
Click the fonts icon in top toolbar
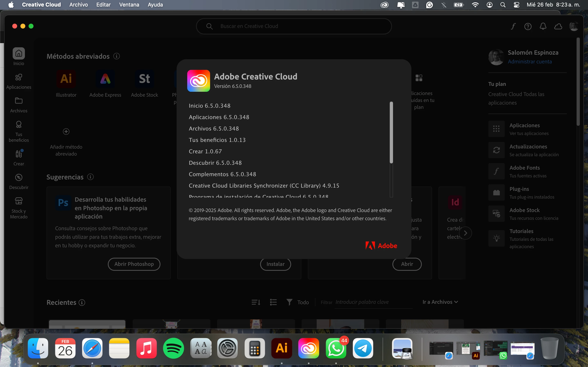pos(513,26)
